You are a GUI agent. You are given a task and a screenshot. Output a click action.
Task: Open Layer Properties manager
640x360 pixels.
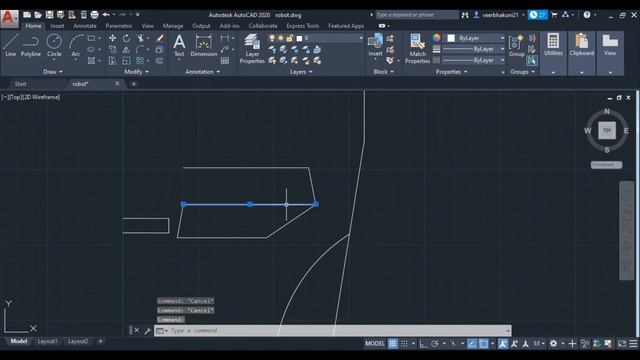tap(252, 49)
